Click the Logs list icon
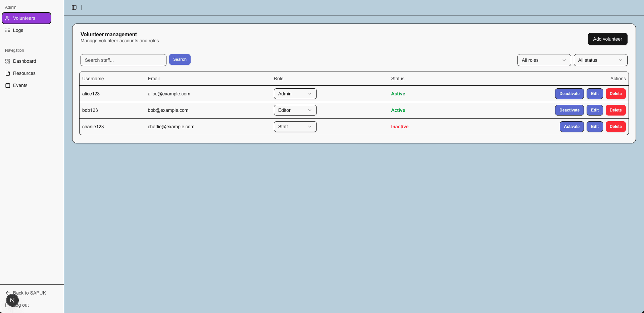This screenshot has width=644, height=313. [x=8, y=30]
